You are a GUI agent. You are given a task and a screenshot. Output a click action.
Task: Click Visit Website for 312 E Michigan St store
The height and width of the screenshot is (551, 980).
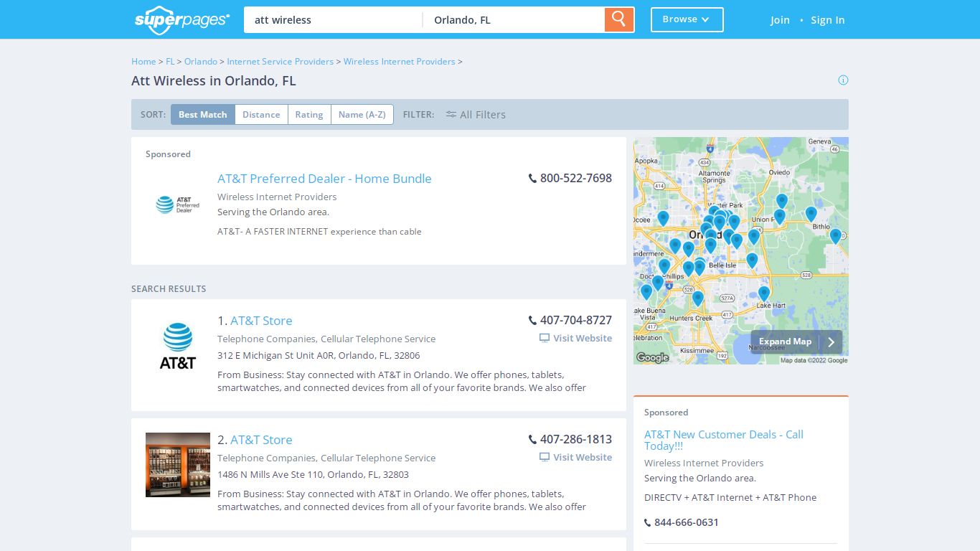click(x=576, y=338)
